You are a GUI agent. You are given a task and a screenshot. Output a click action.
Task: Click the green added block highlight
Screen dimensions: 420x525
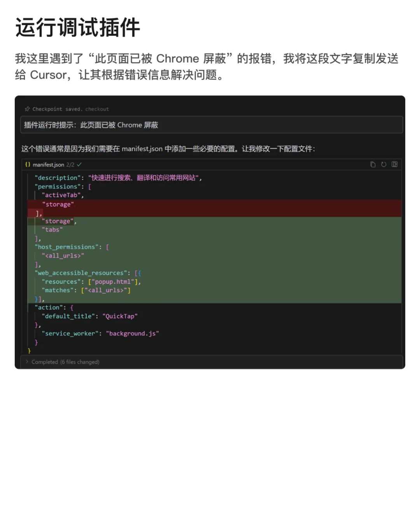[214, 261]
